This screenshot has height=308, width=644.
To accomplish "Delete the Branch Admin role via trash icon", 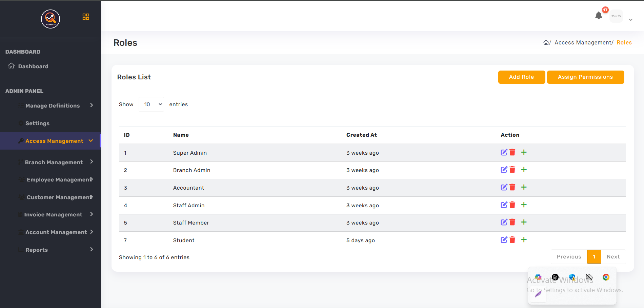I will click(x=512, y=170).
